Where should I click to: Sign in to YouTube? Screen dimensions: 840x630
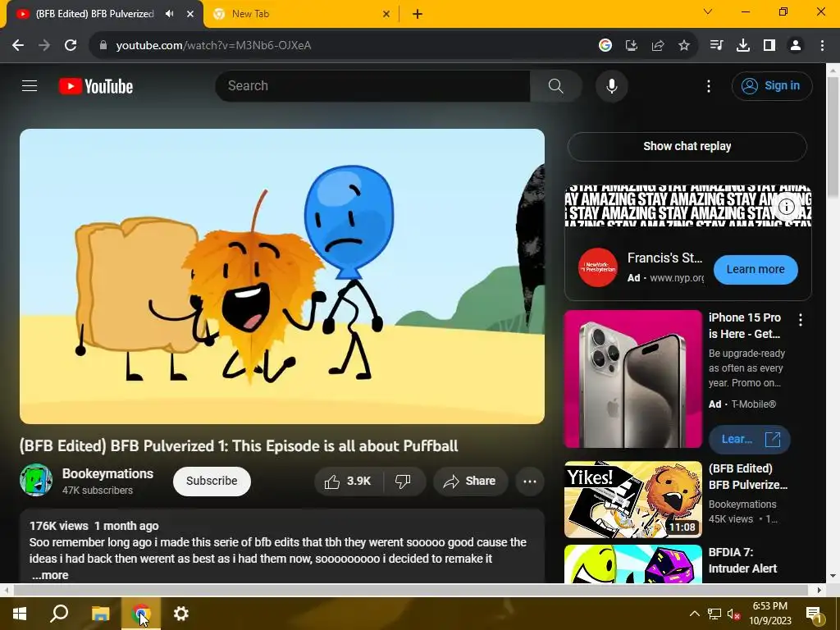click(x=772, y=85)
